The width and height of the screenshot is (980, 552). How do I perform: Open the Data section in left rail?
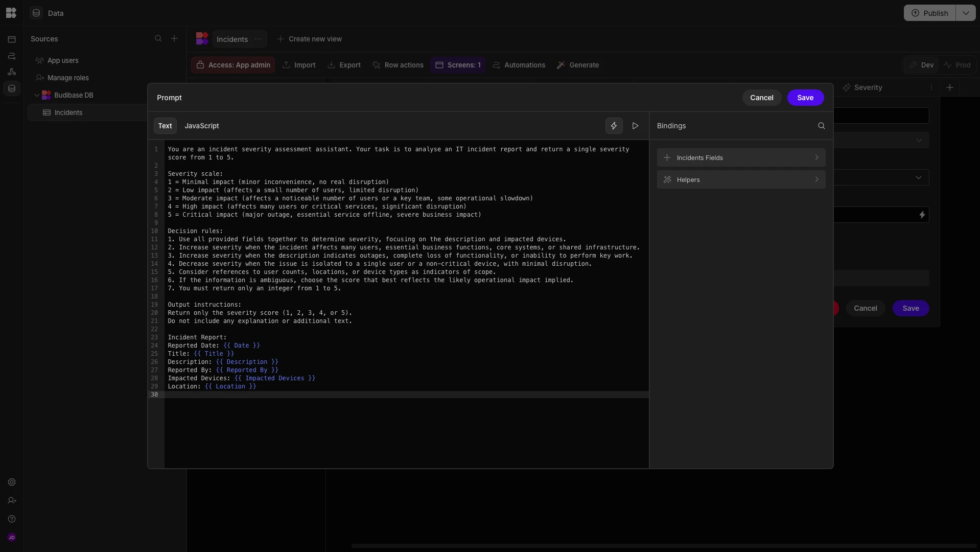(12, 88)
